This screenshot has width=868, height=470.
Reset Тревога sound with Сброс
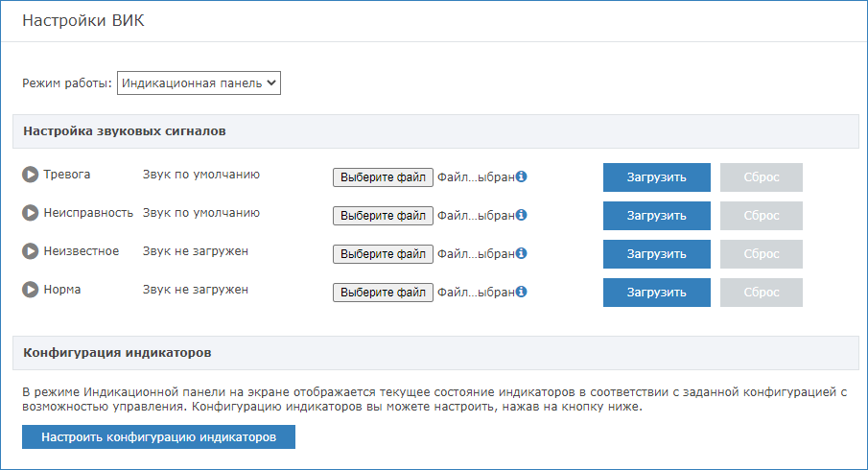pos(761,177)
